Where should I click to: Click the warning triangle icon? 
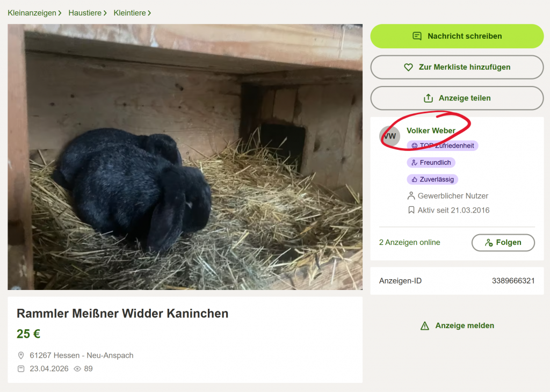[424, 326]
